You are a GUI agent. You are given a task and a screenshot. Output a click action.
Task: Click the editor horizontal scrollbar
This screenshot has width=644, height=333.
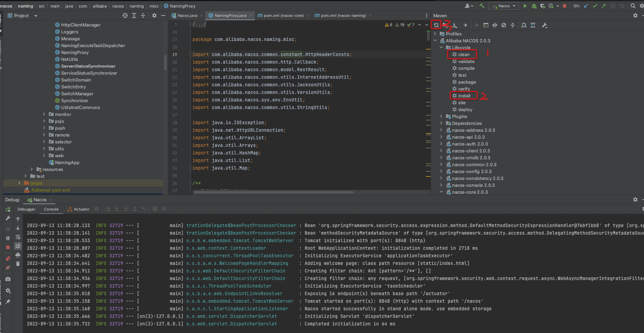coord(273,192)
